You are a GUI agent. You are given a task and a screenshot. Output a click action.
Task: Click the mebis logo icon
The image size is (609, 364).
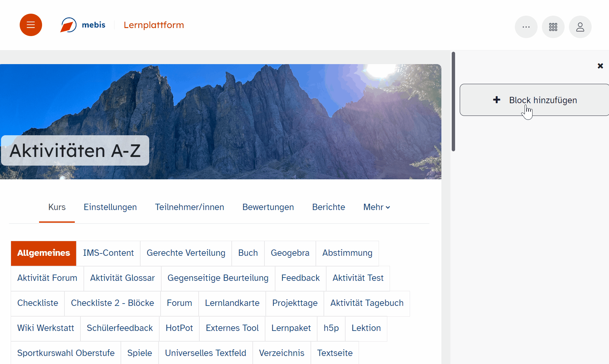[68, 25]
